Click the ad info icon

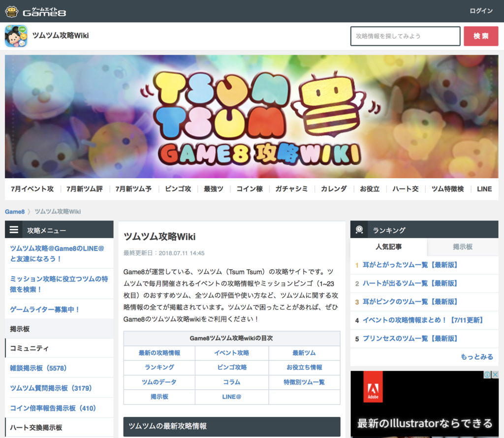tap(488, 375)
